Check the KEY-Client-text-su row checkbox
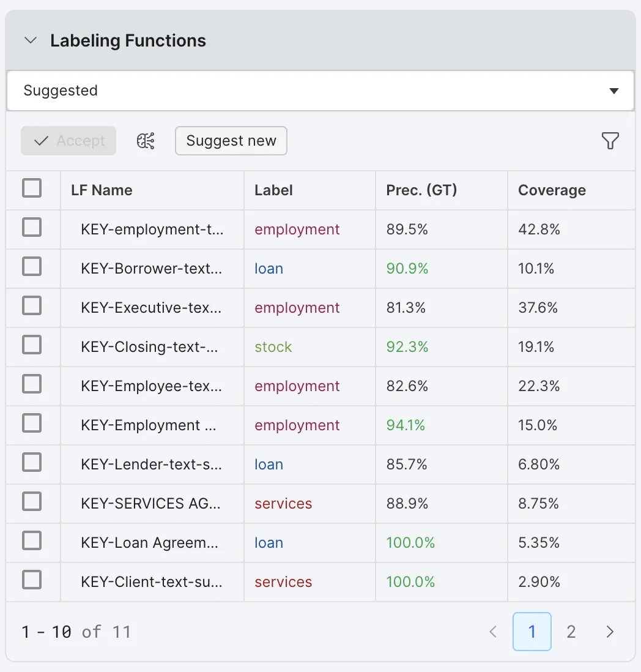 tap(32, 580)
